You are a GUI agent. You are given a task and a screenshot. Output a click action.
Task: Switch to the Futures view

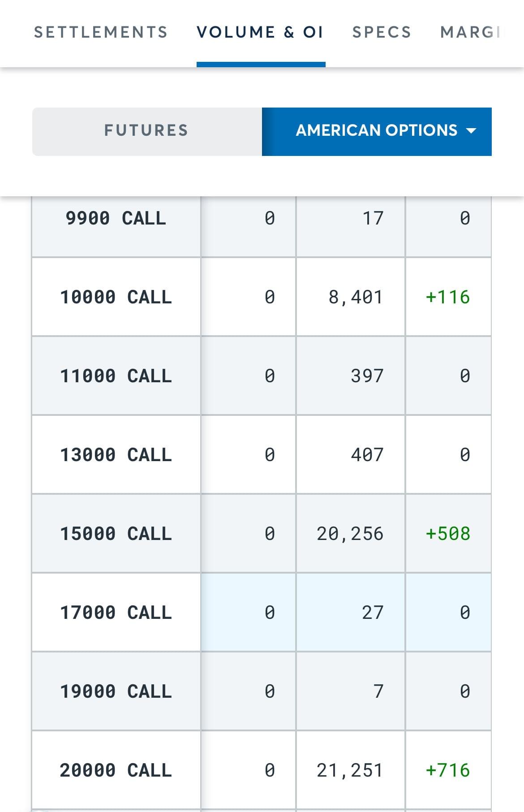tap(146, 131)
